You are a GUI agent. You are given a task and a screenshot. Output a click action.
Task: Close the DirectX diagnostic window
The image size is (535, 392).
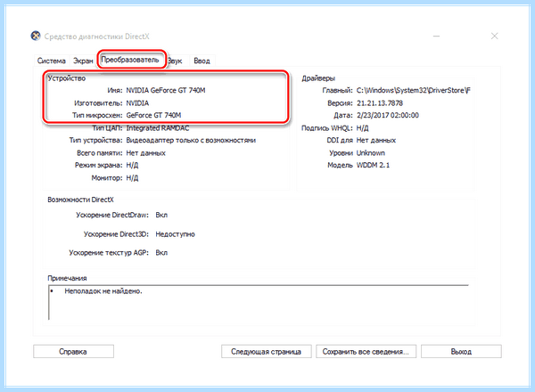pyautogui.click(x=494, y=36)
